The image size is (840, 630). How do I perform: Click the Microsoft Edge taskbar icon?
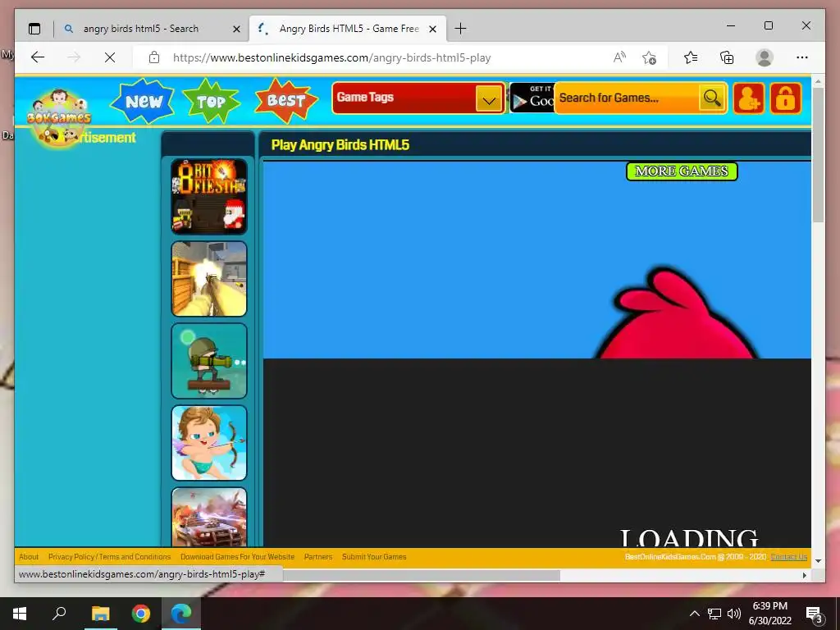point(181,614)
